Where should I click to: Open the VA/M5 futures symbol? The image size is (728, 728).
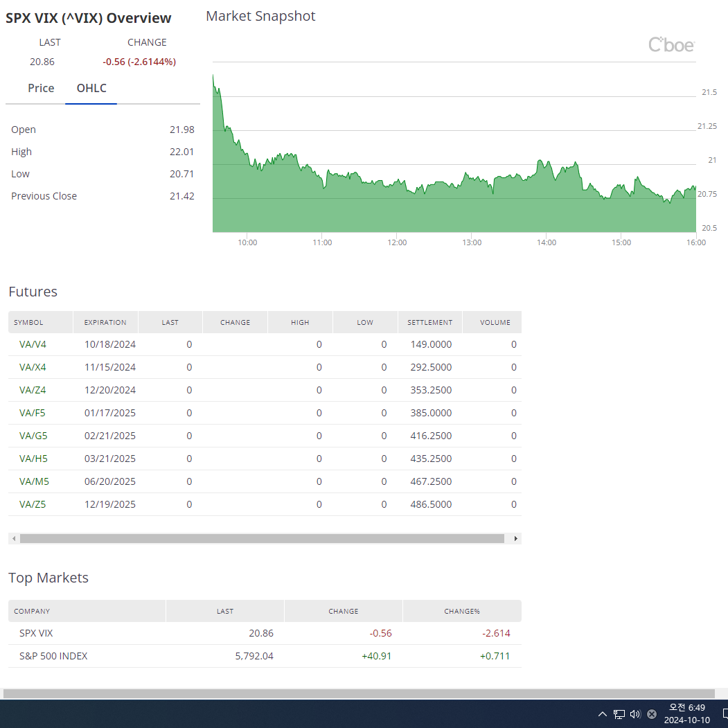[x=34, y=481]
